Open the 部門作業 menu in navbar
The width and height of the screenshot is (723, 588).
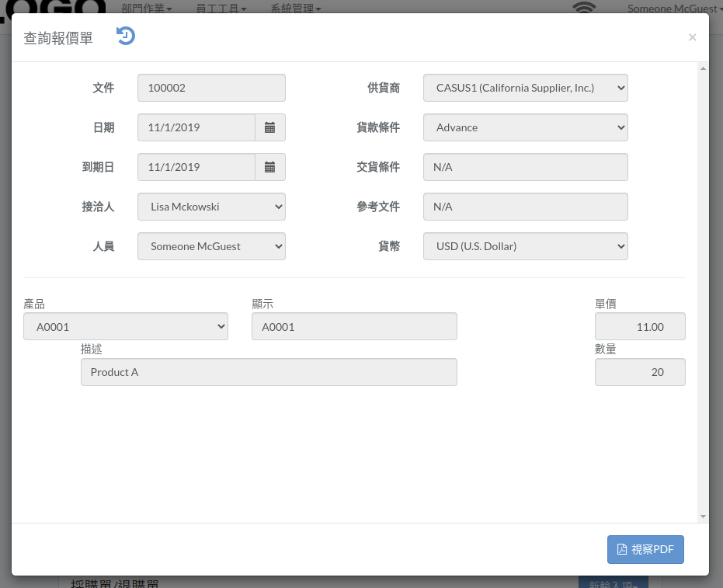[146, 9]
